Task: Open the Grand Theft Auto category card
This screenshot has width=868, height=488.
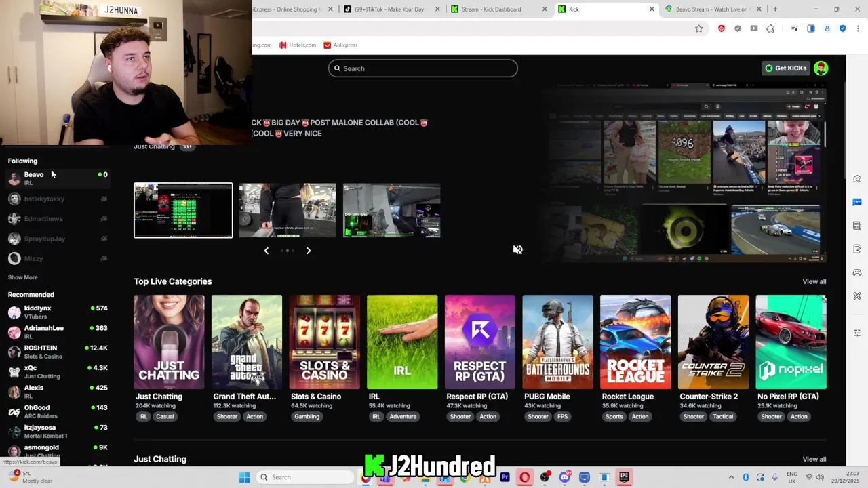Action: tap(247, 342)
